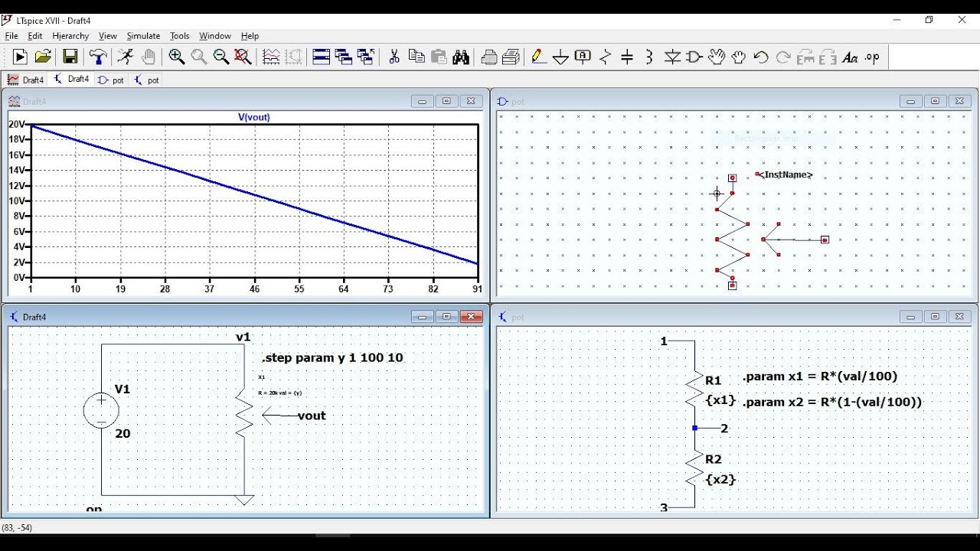Maximize the waveform Draft4 subwindow
The image size is (980, 551).
click(446, 101)
